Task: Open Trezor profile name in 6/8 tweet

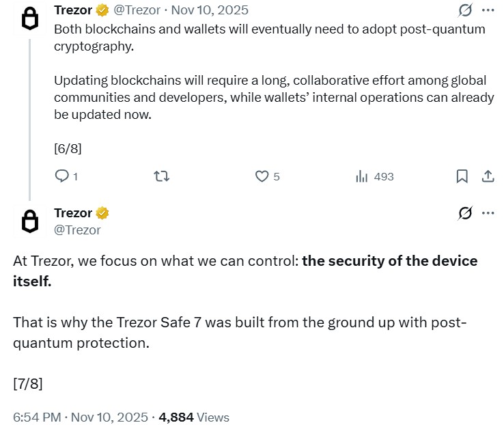Action: (x=73, y=10)
